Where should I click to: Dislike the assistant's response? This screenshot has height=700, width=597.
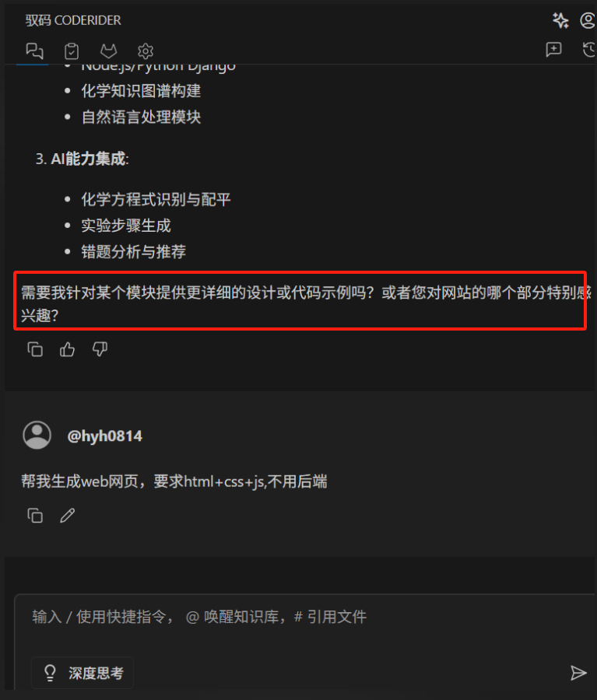coord(100,349)
